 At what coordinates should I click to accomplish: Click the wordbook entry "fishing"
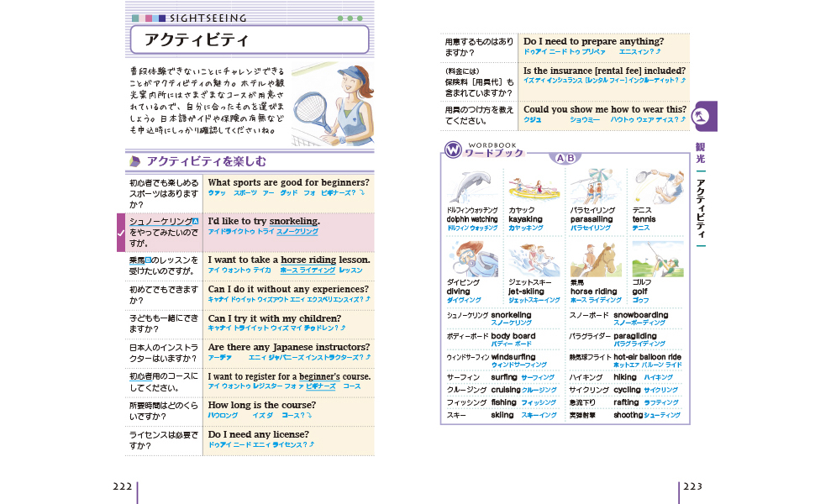503,402
